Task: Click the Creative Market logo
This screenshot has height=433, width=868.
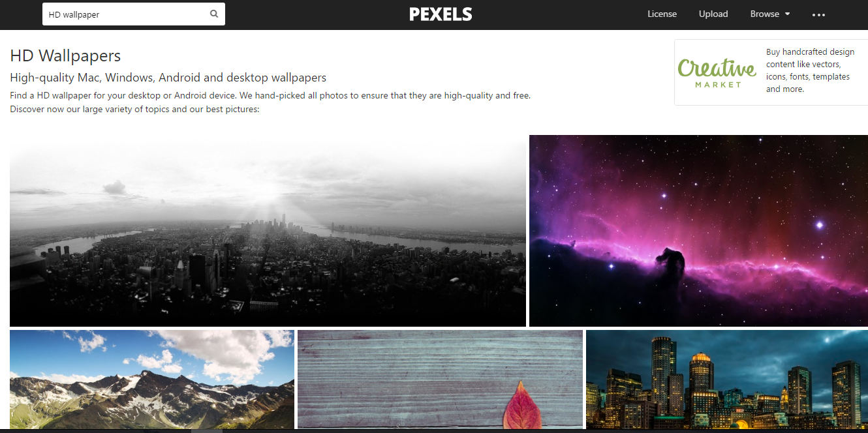Action: click(717, 72)
